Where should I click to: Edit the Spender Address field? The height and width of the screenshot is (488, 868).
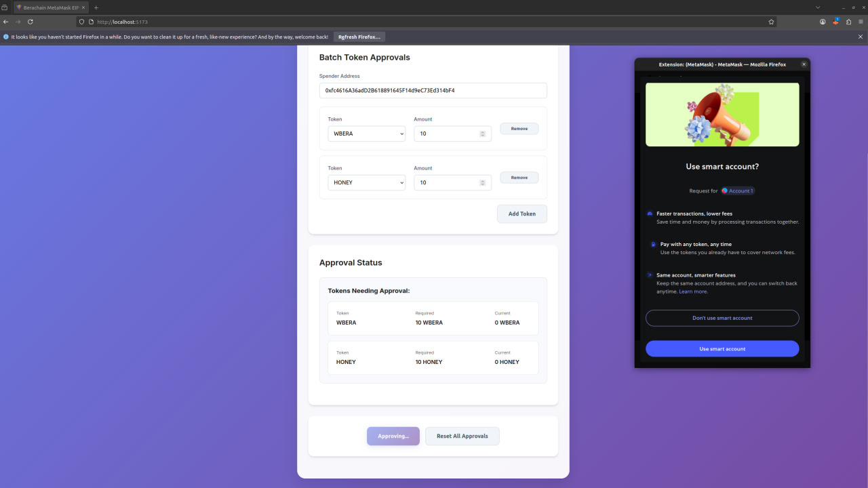[x=433, y=90]
